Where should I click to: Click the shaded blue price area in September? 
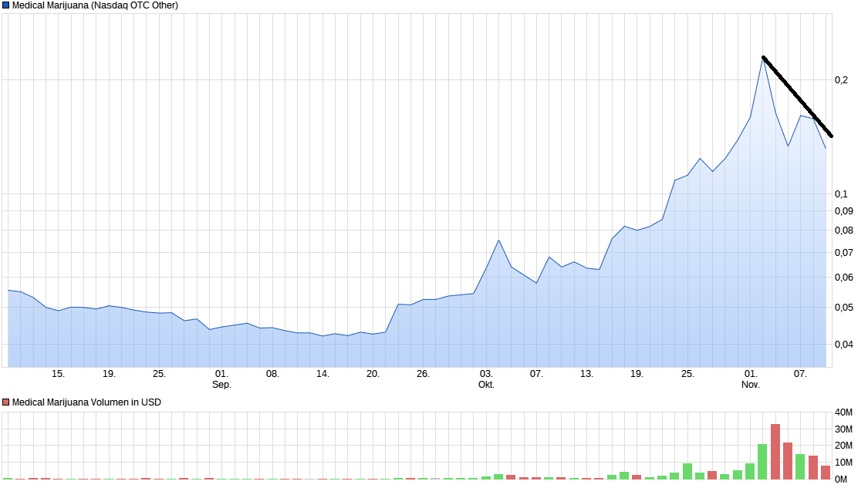pyautogui.click(x=270, y=347)
